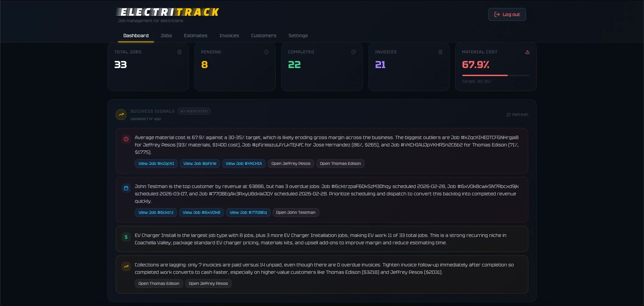Click the dollar icon beside the EV Charger insight

[126, 237]
